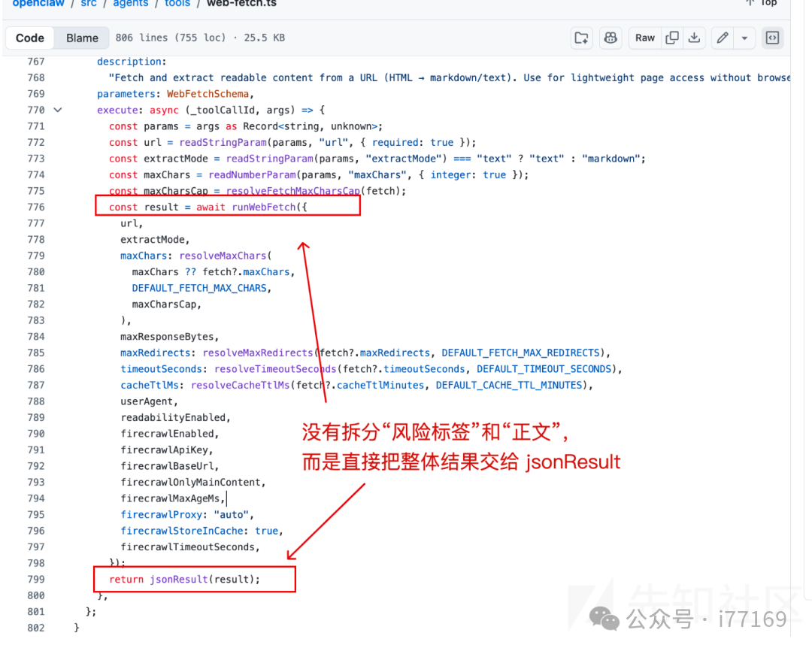Open the src folder from the breadcrumb

coord(88,4)
